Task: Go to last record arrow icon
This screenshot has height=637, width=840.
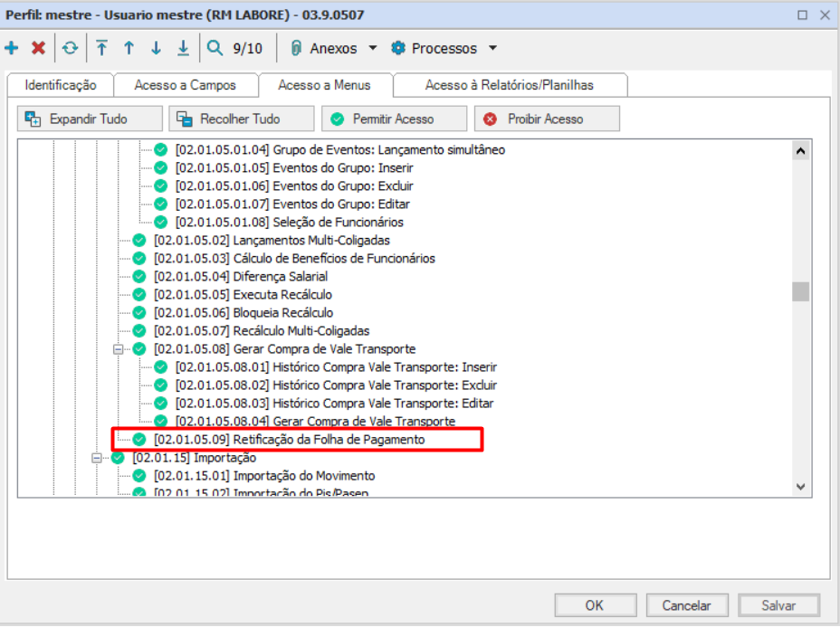Action: tap(183, 48)
